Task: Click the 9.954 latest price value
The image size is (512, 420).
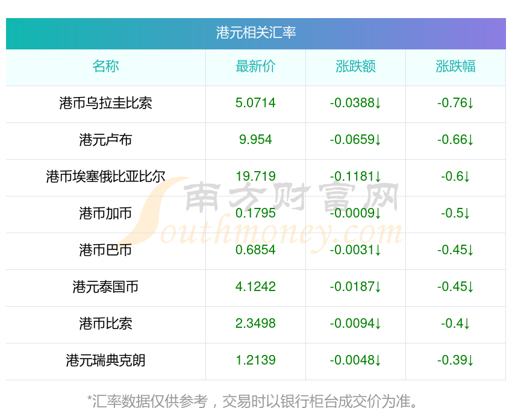Action: pos(255,140)
